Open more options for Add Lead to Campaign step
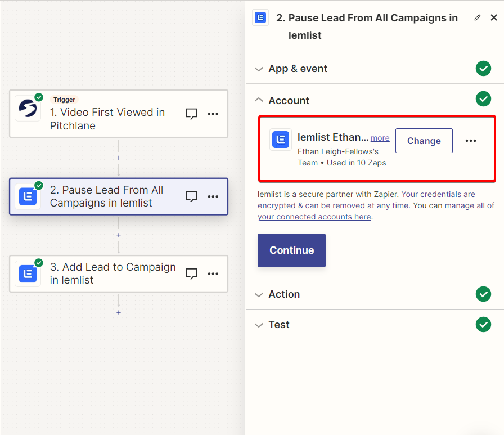Viewport: 504px width, 435px height. coord(213,273)
